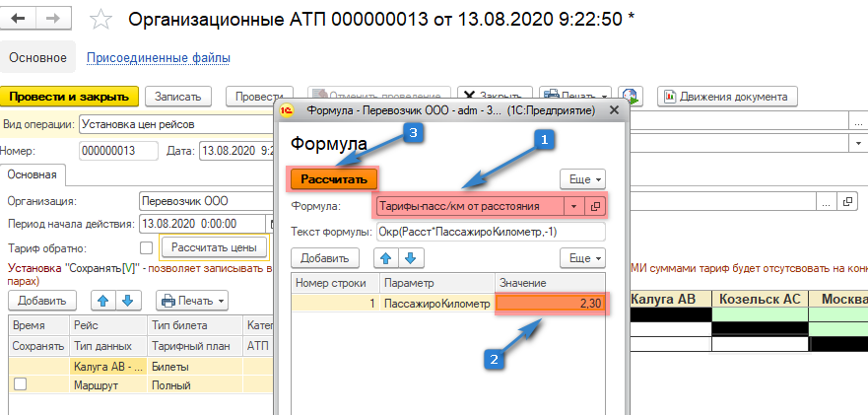Open the Еще menu beside Рассчитать

[581, 179]
